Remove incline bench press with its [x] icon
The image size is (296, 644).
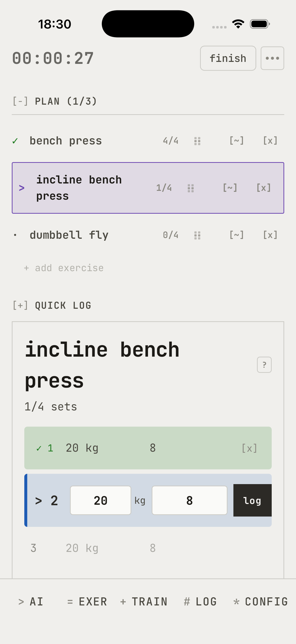tap(264, 188)
